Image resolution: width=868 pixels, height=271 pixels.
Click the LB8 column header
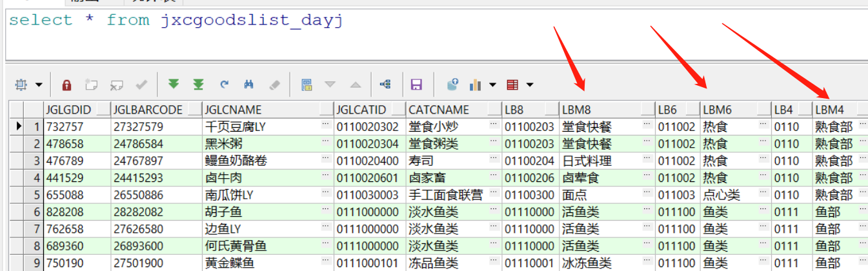coord(530,109)
